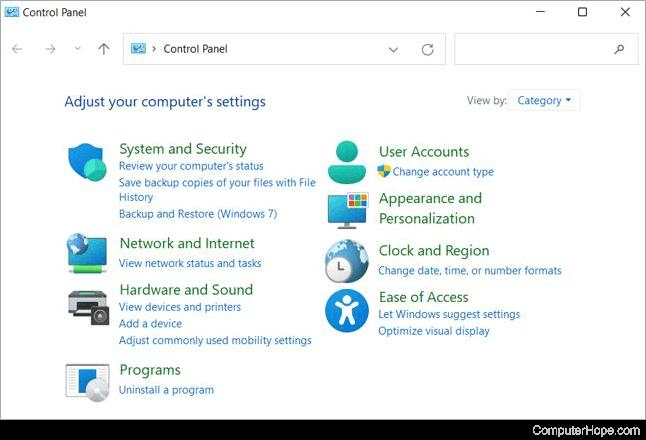
Task: Click the User Accounts person icon
Action: pos(347,162)
